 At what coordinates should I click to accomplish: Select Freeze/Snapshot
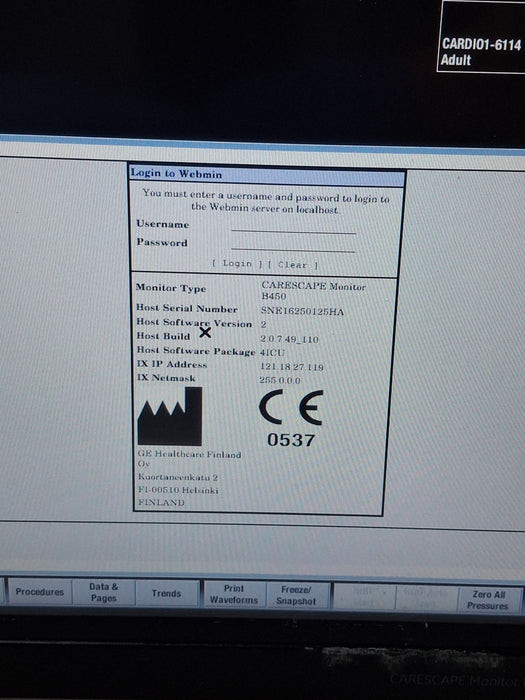click(x=296, y=596)
